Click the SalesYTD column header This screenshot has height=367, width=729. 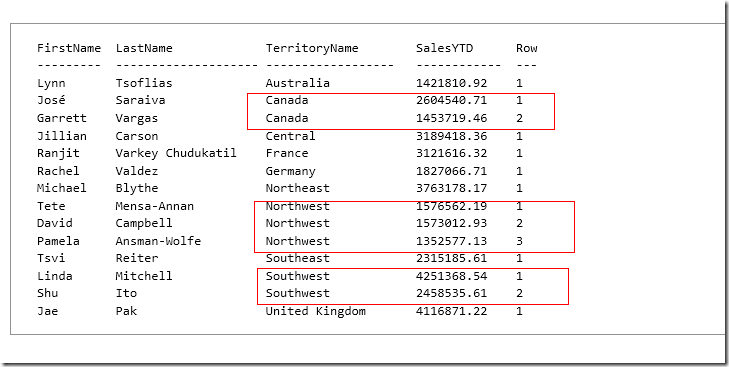click(x=444, y=48)
